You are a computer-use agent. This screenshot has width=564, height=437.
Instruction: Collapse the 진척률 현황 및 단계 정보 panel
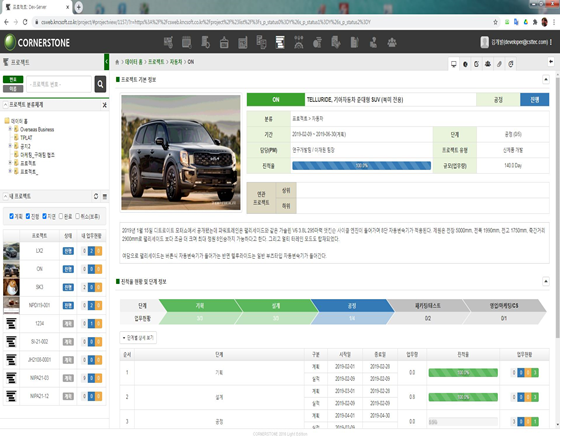(x=546, y=281)
